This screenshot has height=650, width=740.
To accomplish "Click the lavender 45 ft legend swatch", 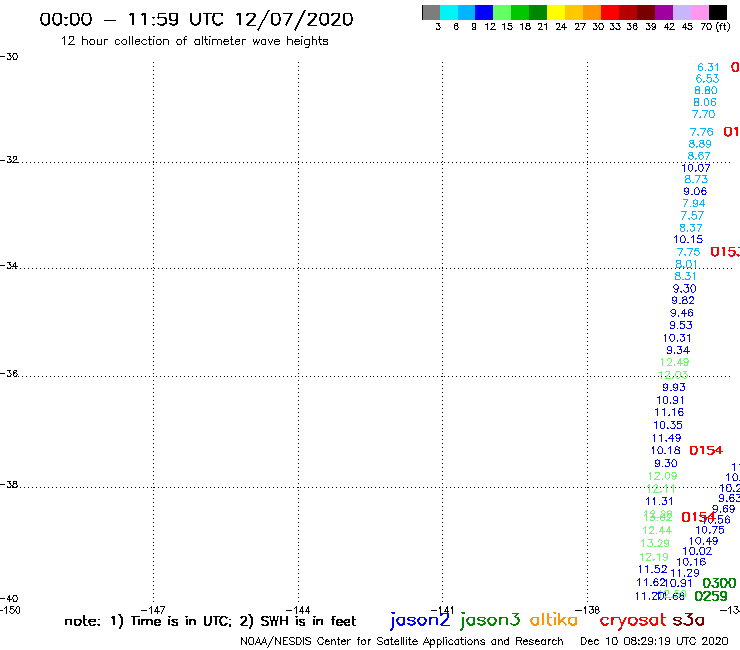I will tap(681, 12).
